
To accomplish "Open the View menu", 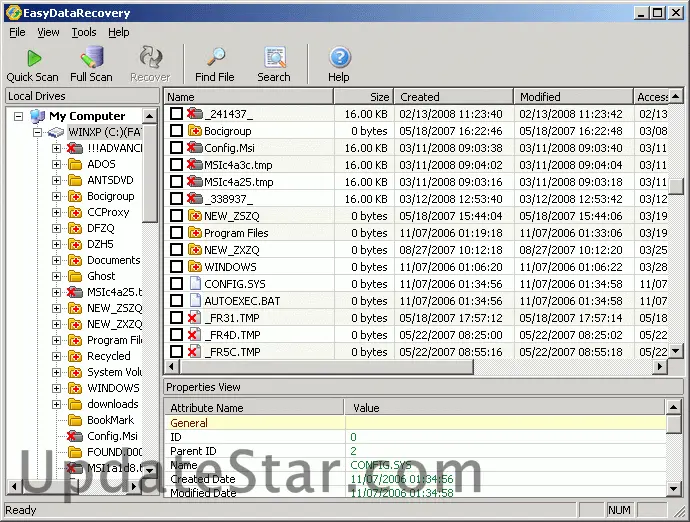I will click(x=48, y=32).
